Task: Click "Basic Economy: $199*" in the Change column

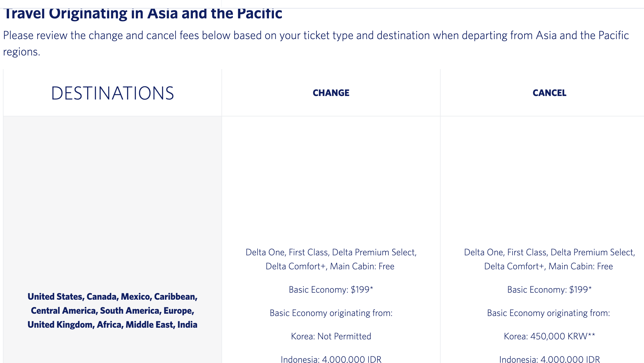Action: [331, 289]
